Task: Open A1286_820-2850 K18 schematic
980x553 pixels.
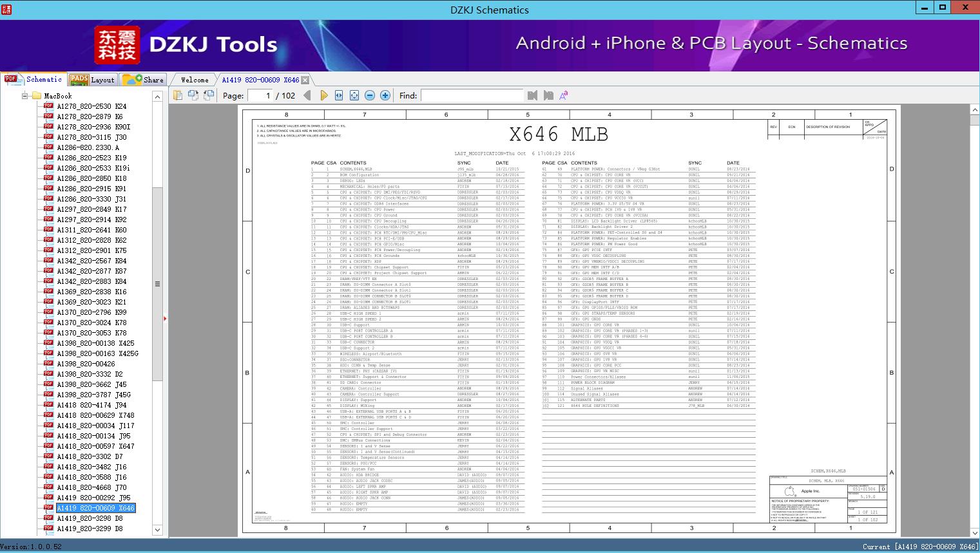Action: [91, 178]
